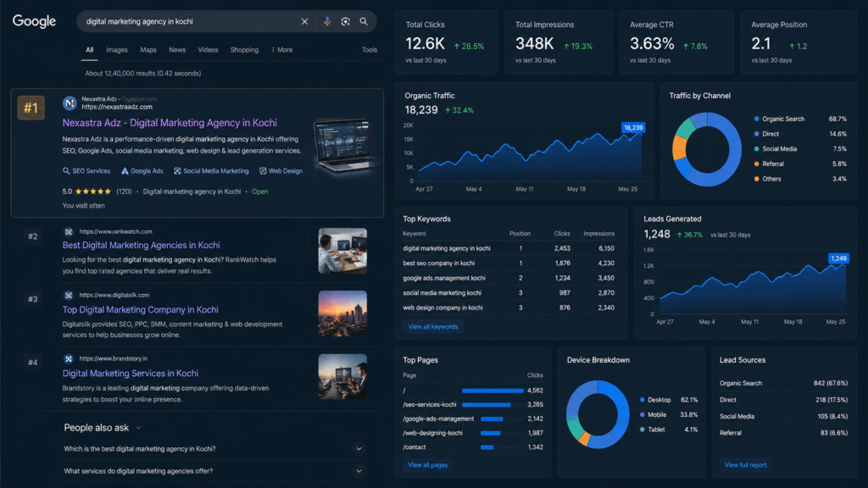Open 'Top Digital Marketing Company in Kochi' result
The image size is (868, 488).
point(140,310)
